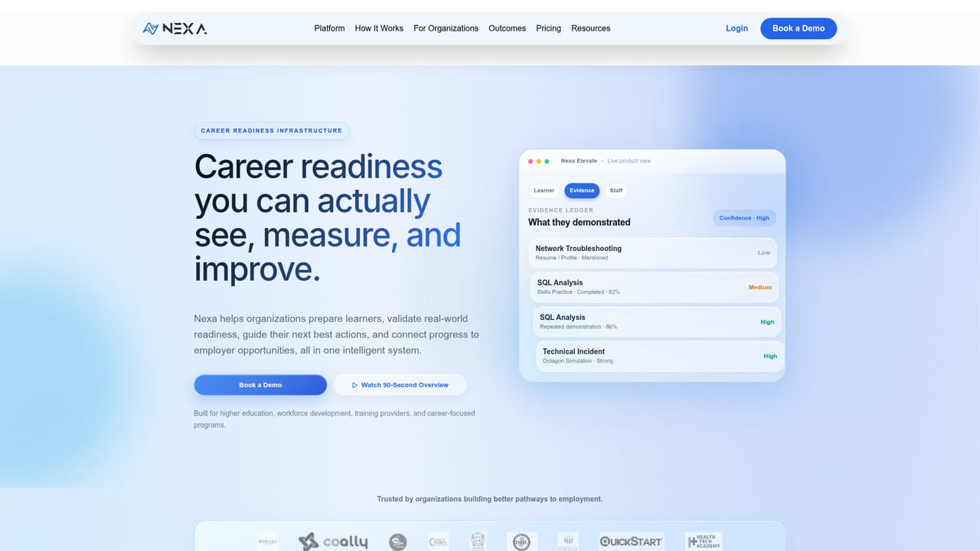The height and width of the screenshot is (551, 980).
Task: Select the Evidence tab
Action: 582,191
